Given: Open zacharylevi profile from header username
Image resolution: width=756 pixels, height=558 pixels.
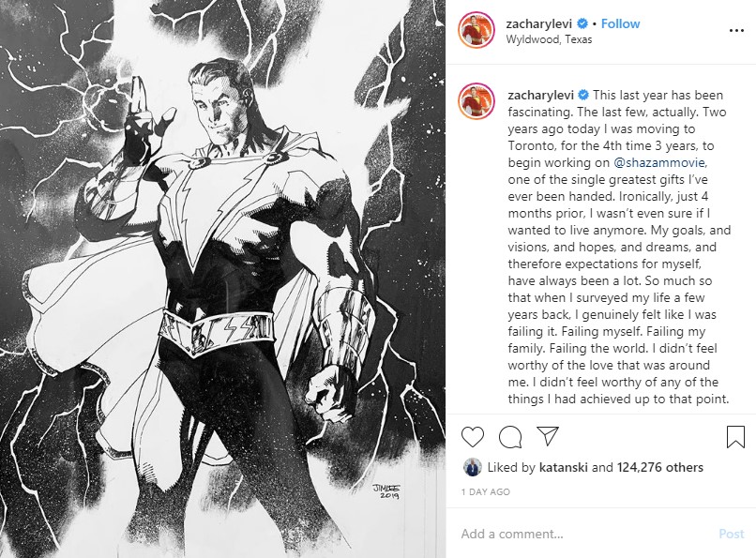Looking at the screenshot, I should (538, 23).
